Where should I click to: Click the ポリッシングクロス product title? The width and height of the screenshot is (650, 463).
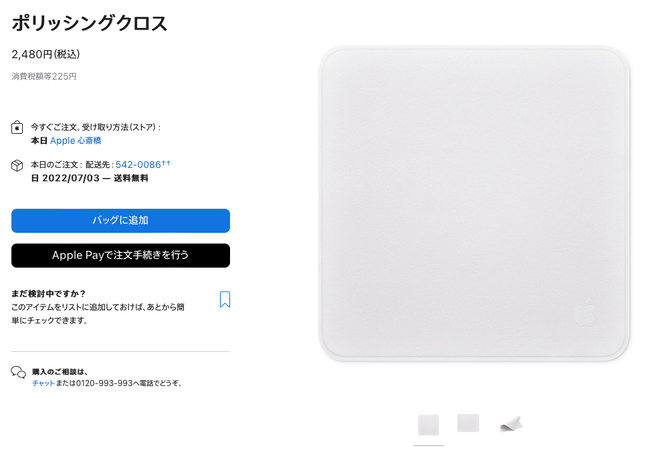click(x=90, y=23)
